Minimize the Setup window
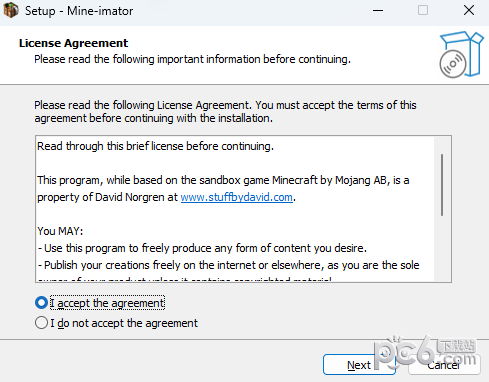This screenshot has height=382, width=489. point(378,10)
